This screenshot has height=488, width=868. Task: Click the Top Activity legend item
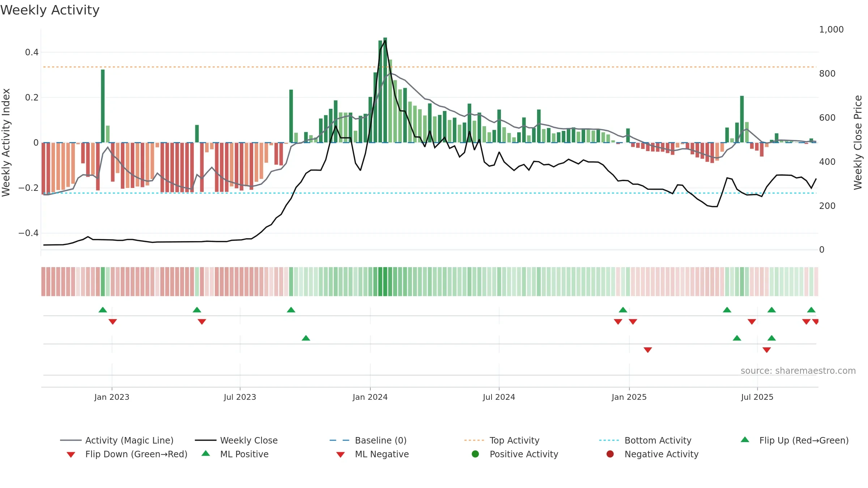502,440
